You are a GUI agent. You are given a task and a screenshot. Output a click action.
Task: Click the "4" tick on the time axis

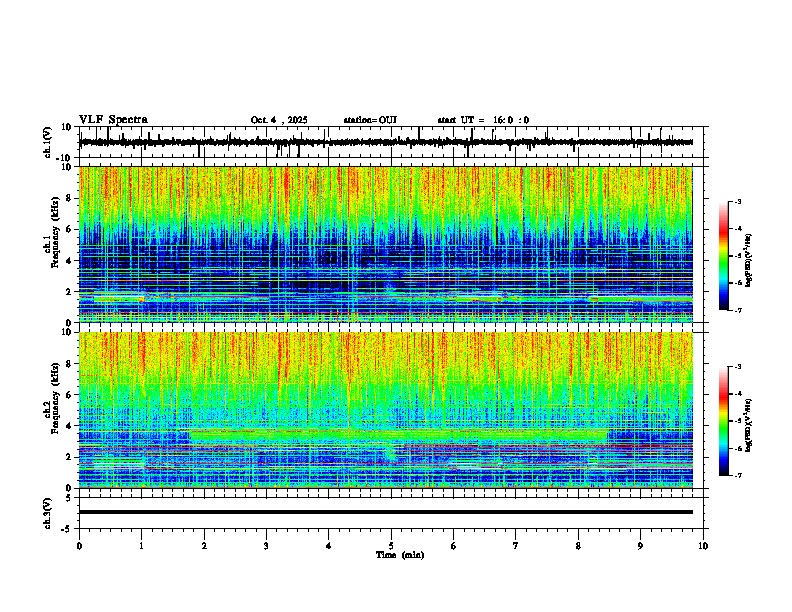coord(329,546)
